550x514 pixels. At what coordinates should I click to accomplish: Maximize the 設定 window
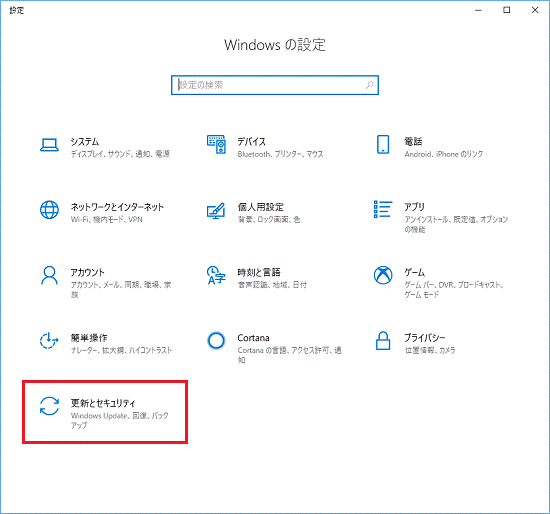click(507, 10)
